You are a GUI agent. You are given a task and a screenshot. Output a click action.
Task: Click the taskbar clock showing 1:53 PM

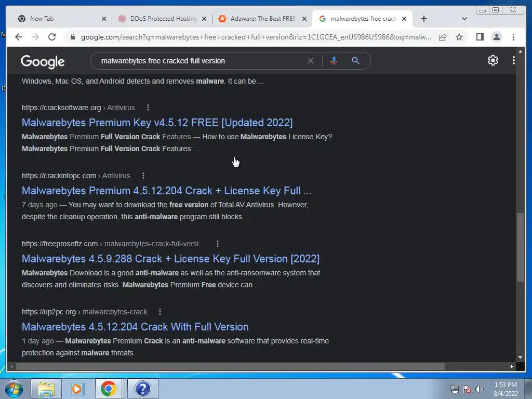tap(506, 389)
